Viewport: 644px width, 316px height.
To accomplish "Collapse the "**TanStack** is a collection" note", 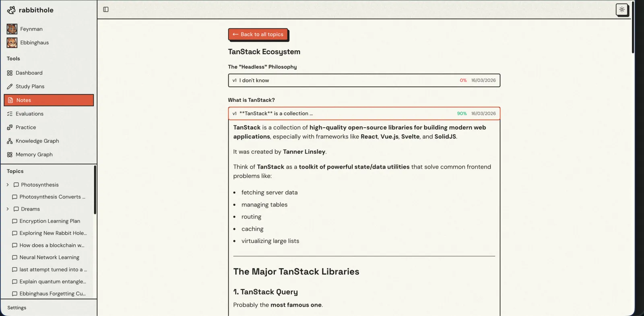I will (364, 114).
